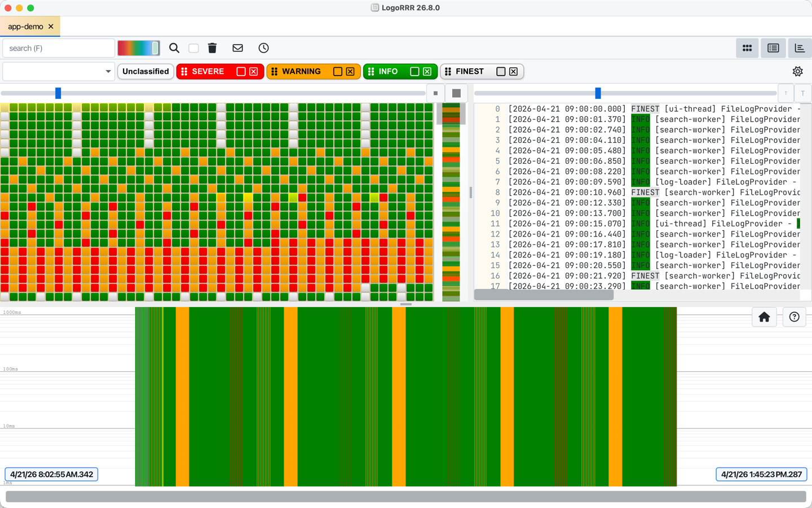
Task: Switch to the list text view icon
Action: [773, 48]
